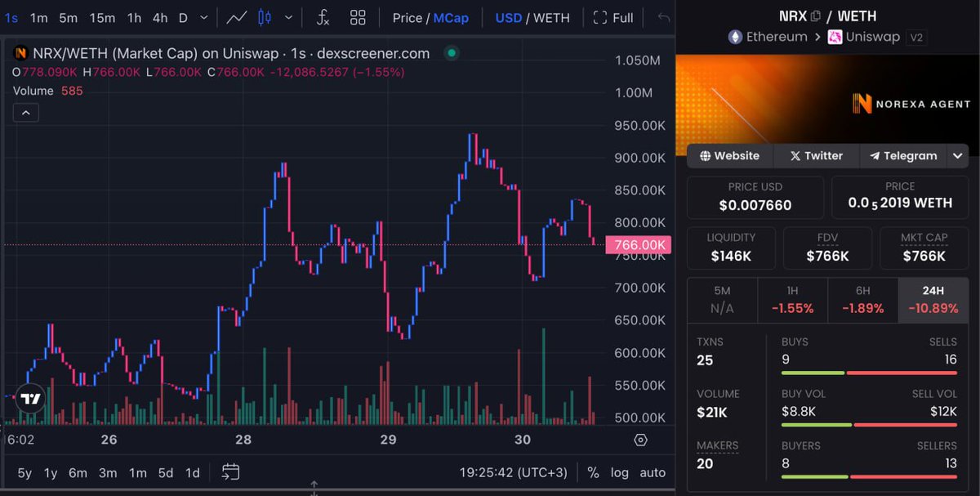
Task: Click the NRX token logo in chart title
Action: coord(20,53)
